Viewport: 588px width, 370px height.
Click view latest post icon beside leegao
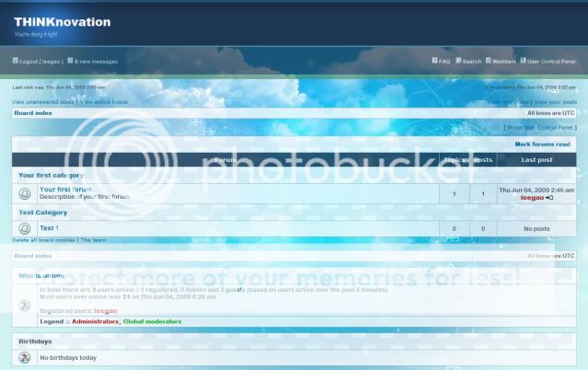click(x=549, y=198)
